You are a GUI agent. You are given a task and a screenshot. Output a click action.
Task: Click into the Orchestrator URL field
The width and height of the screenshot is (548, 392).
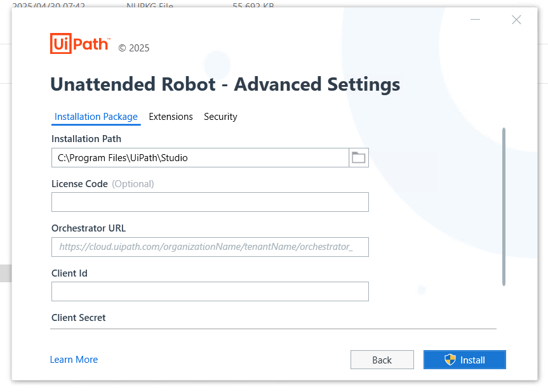[210, 247]
